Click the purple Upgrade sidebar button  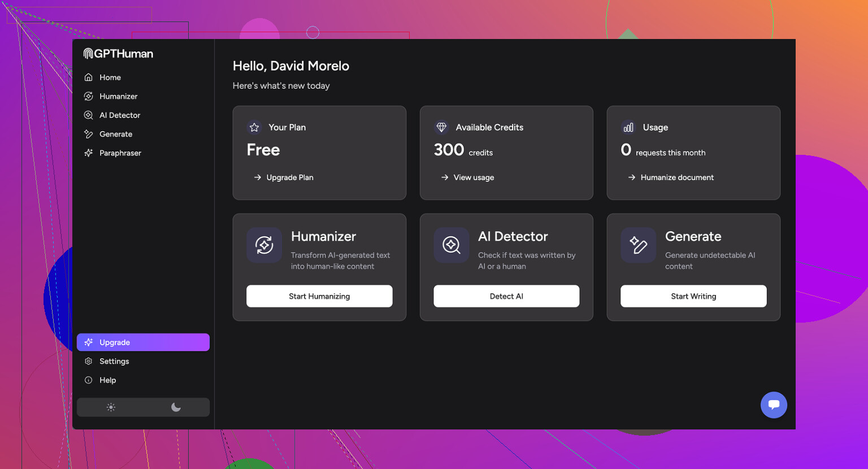pyautogui.click(x=143, y=342)
